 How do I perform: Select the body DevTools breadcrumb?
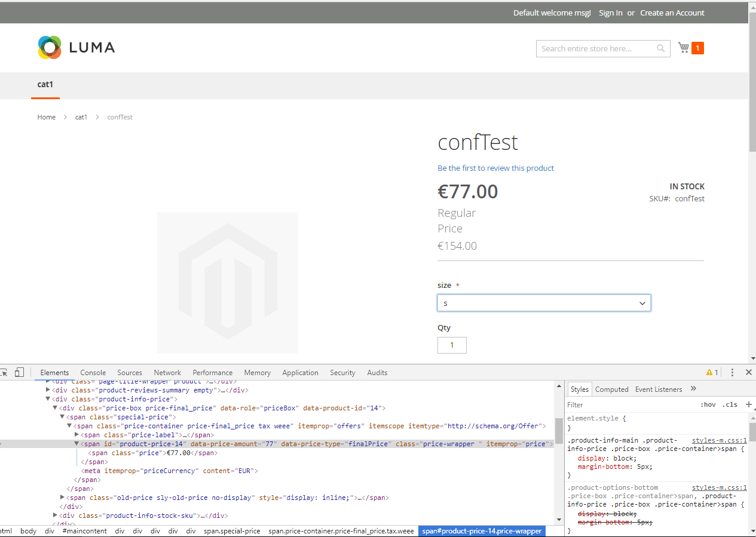(28, 530)
